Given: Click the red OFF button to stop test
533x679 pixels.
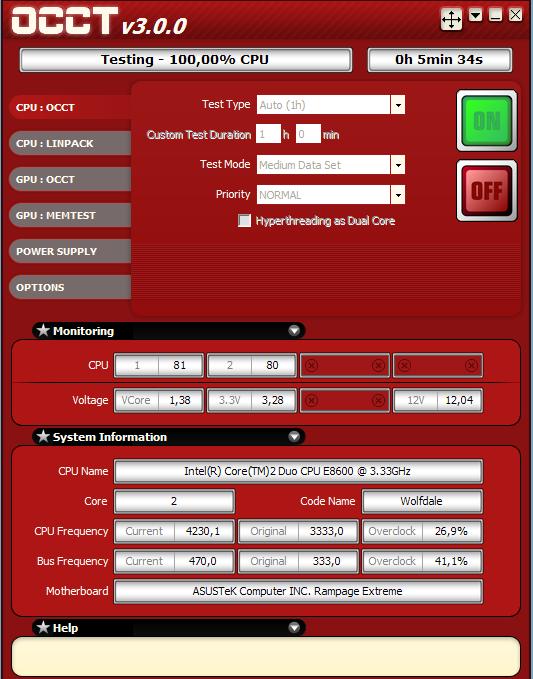Looking at the screenshot, I should [x=487, y=191].
